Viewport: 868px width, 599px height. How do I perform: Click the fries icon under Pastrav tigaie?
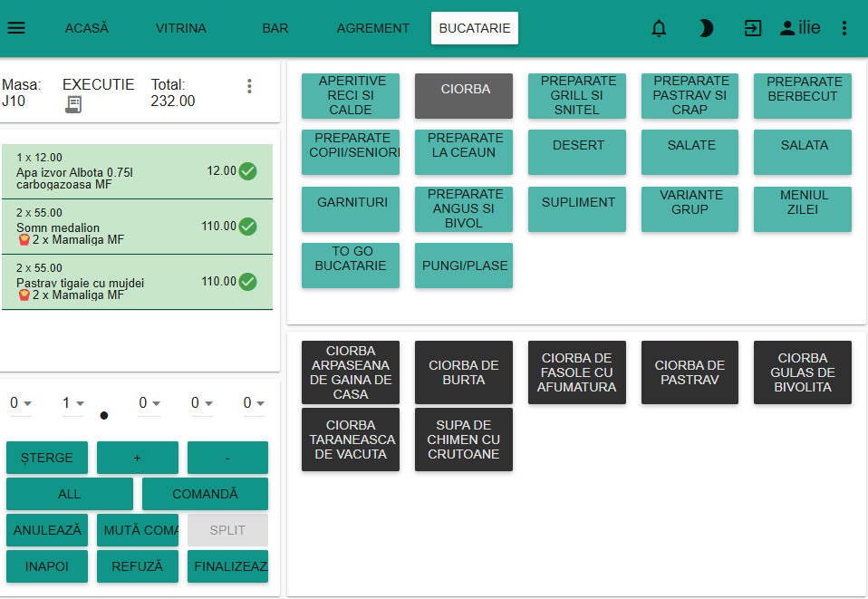point(24,295)
